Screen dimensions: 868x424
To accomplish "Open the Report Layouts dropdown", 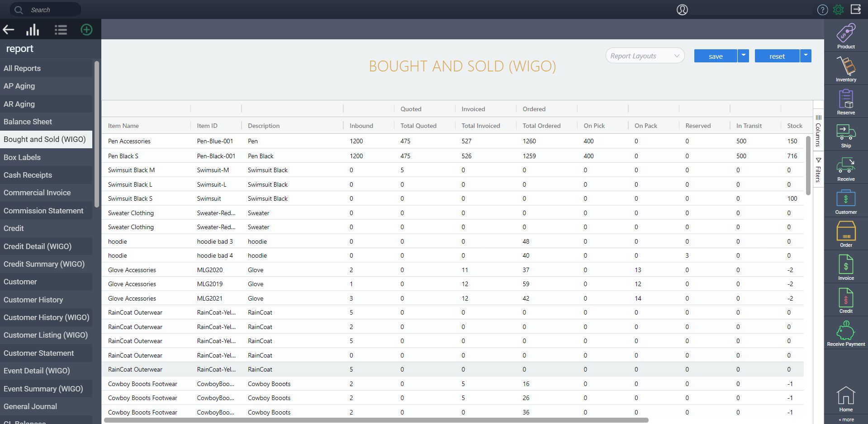I will click(x=645, y=56).
